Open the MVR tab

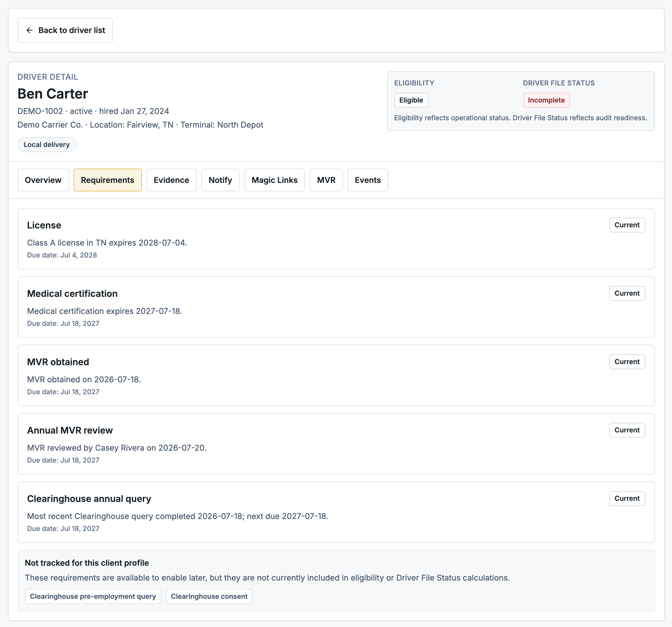326,180
